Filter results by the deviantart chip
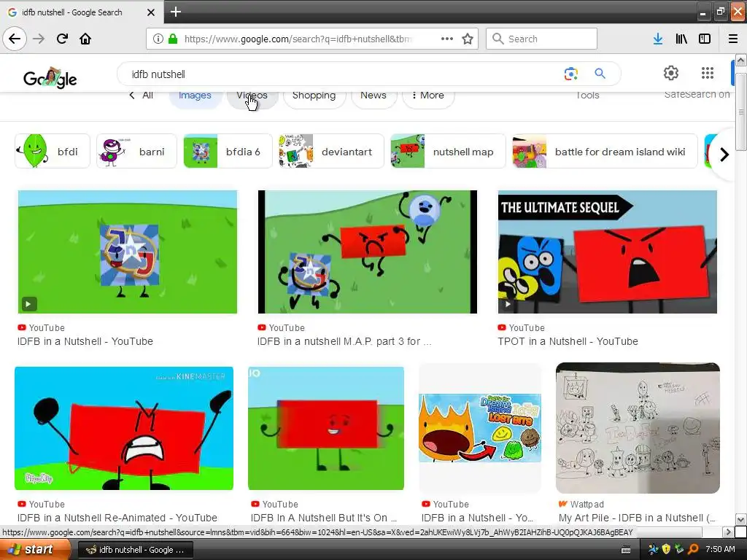 click(x=331, y=152)
